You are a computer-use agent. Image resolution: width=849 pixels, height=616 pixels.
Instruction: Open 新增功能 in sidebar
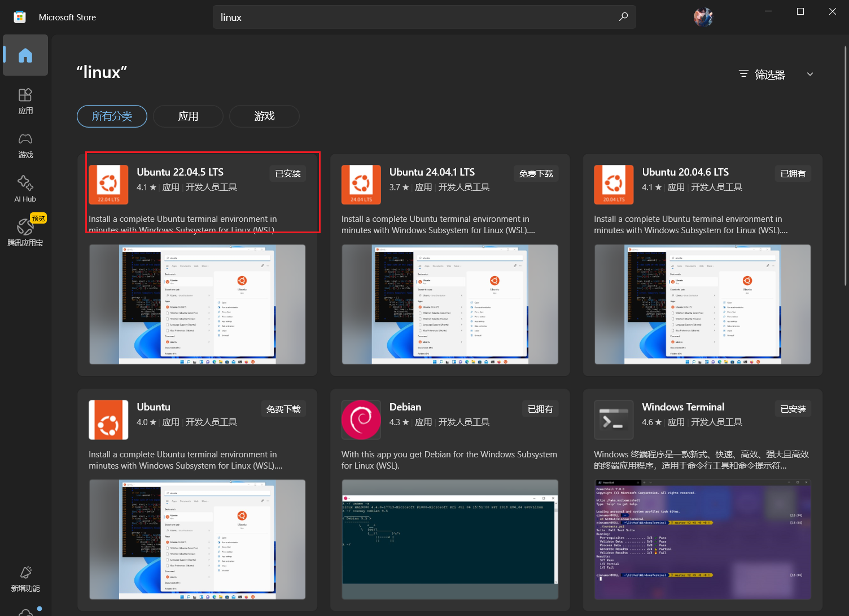tap(25, 579)
